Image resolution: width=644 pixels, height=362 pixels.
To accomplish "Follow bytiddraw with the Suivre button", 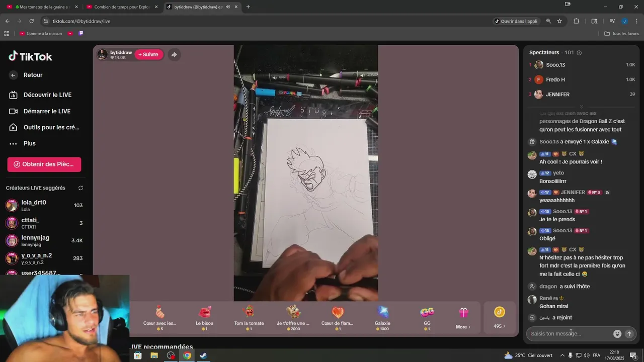I will 148,54.
